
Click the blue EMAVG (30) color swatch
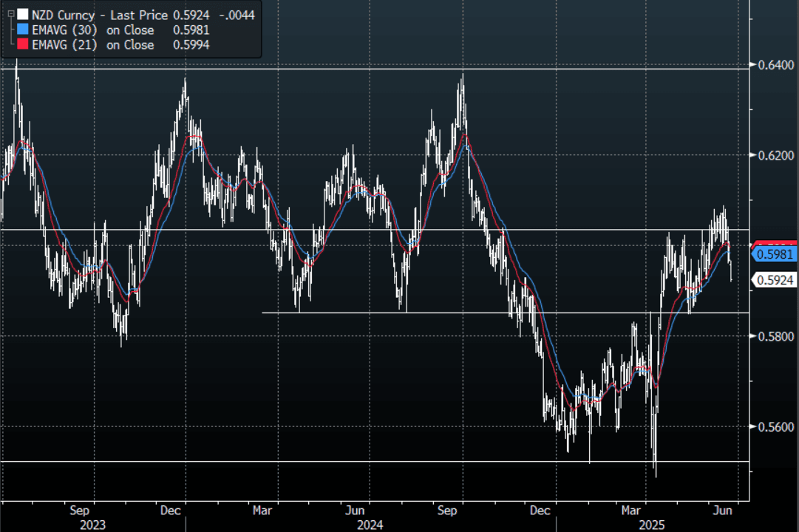tap(23, 30)
